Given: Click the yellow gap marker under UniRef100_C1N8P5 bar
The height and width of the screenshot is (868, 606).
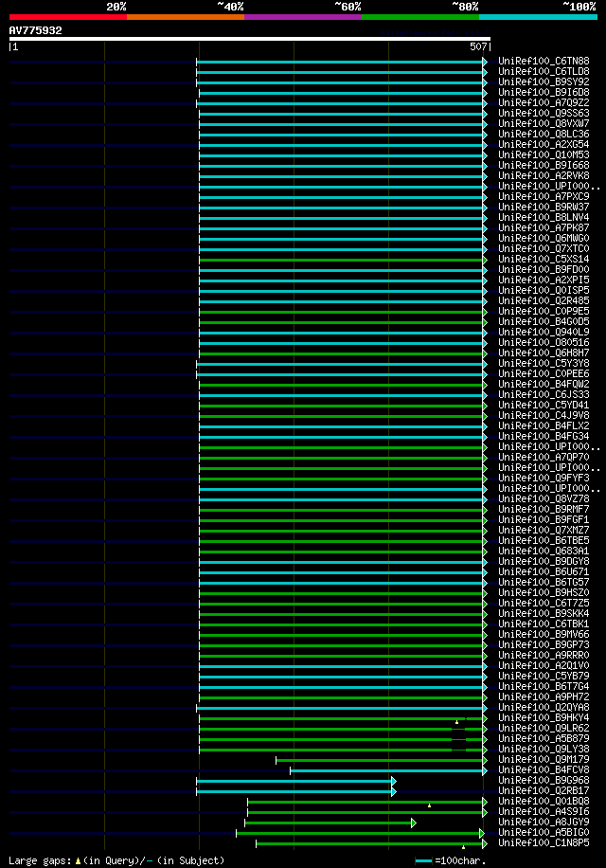Looking at the screenshot, I should 463,847.
